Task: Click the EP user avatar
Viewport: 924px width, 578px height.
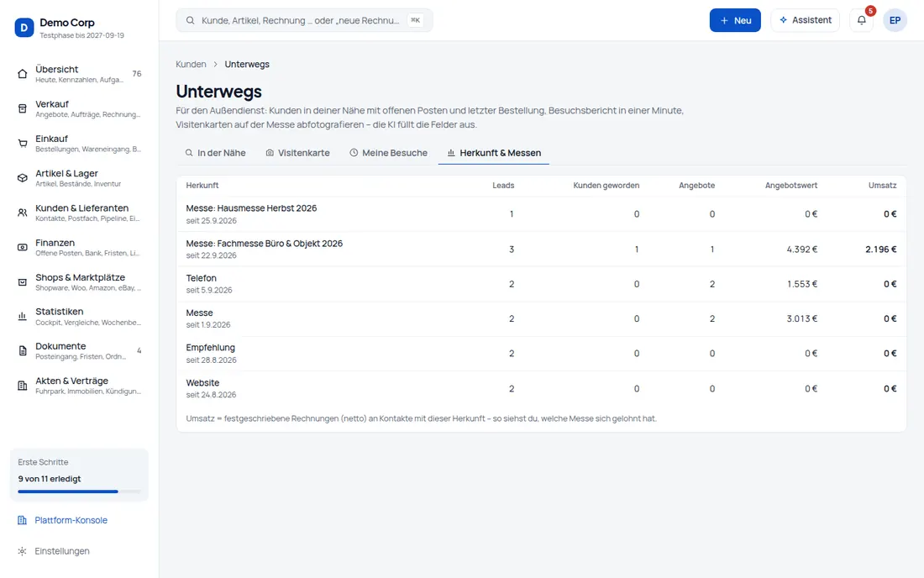Action: tap(895, 20)
